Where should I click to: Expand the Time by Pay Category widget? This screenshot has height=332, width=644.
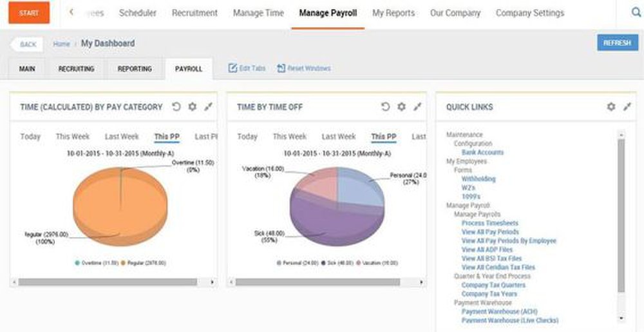pyautogui.click(x=208, y=107)
